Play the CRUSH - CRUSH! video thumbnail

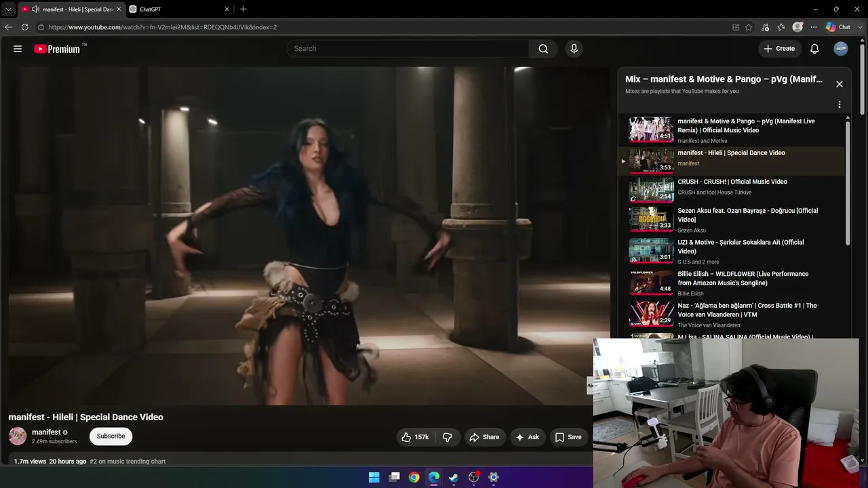coord(651,190)
